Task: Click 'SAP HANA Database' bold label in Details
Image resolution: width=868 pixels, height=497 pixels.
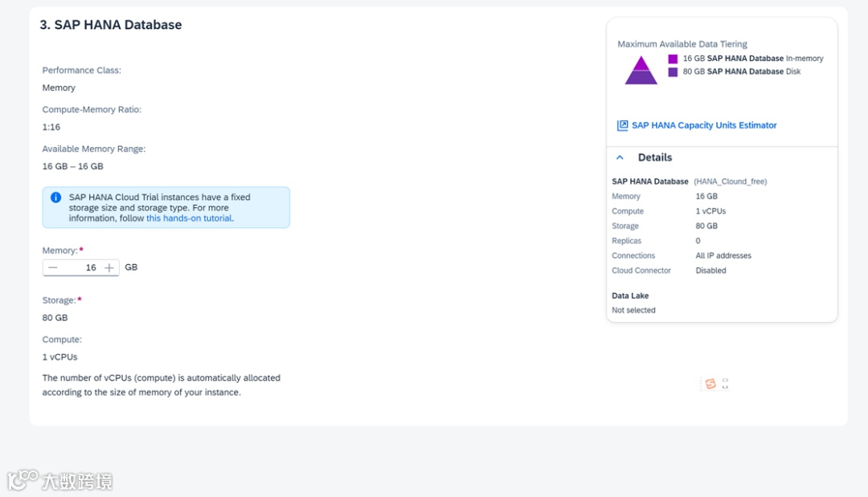Action: [x=650, y=181]
